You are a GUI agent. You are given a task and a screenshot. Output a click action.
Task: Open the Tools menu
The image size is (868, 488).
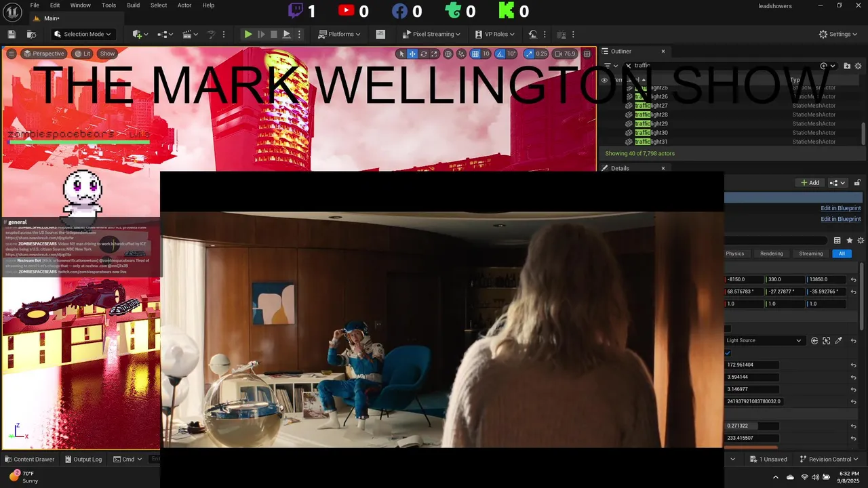tap(108, 5)
